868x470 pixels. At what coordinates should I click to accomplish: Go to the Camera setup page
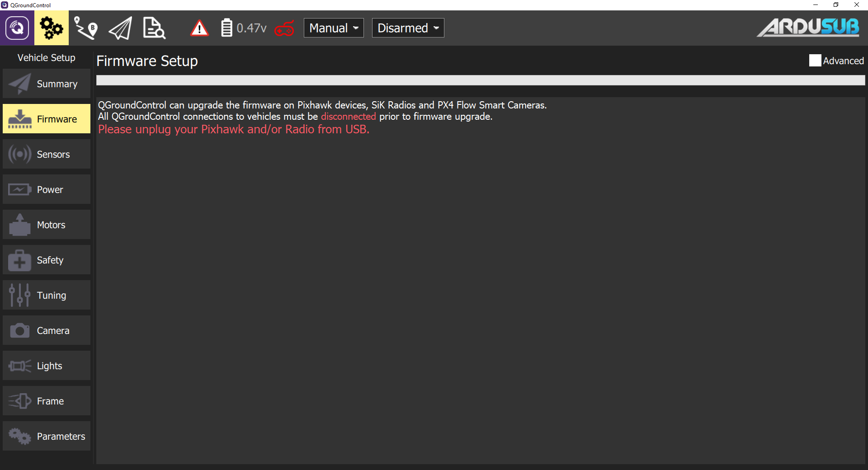point(47,330)
